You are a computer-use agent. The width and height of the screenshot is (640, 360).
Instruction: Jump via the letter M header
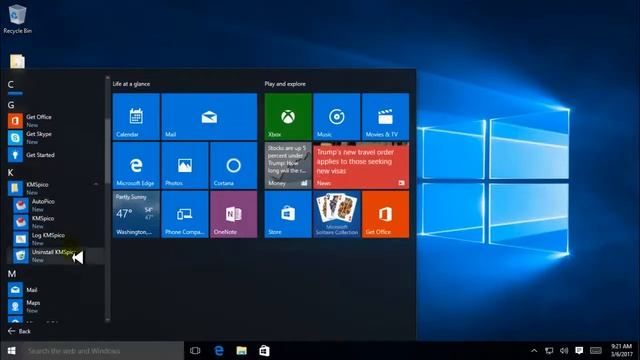(x=12, y=274)
